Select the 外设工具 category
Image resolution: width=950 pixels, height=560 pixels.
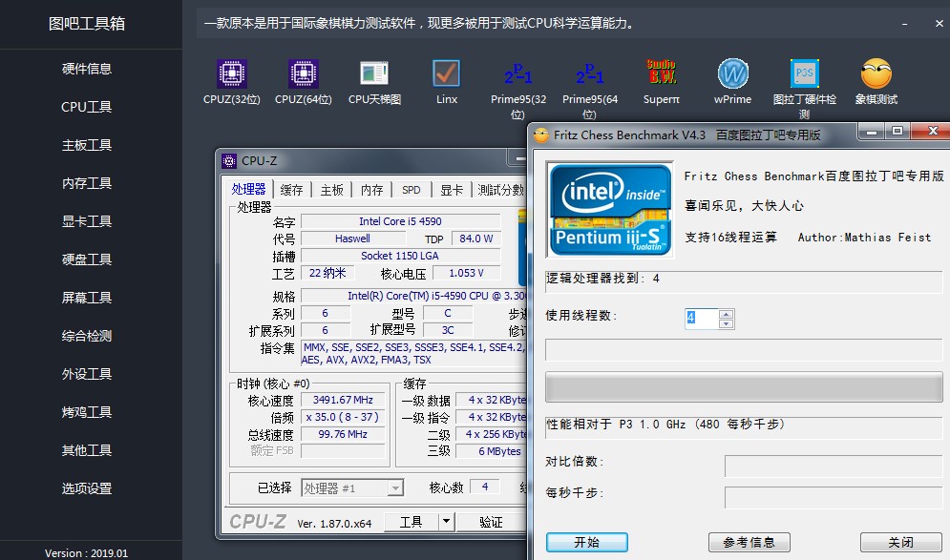click(87, 374)
